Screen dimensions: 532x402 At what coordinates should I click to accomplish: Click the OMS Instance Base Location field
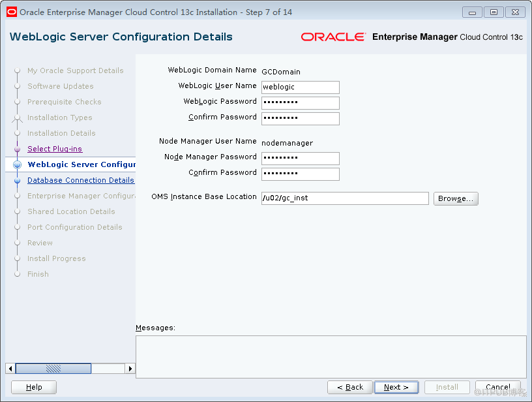tap(345, 198)
